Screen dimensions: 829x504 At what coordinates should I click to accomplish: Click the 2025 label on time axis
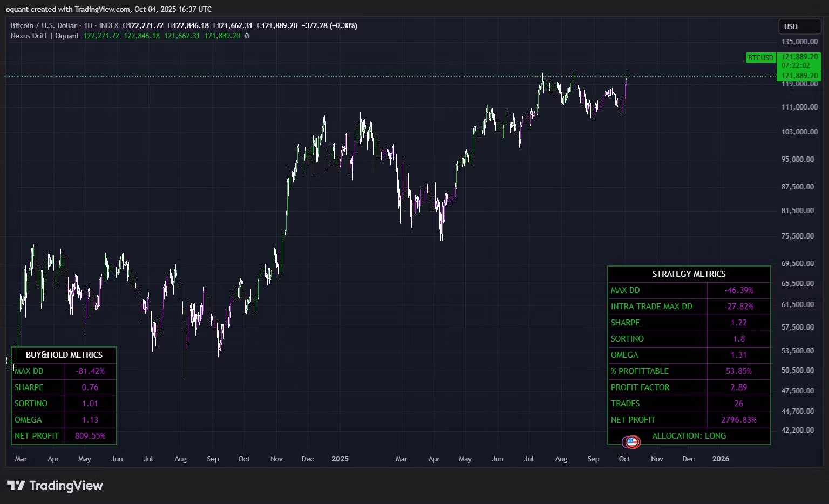(340, 459)
